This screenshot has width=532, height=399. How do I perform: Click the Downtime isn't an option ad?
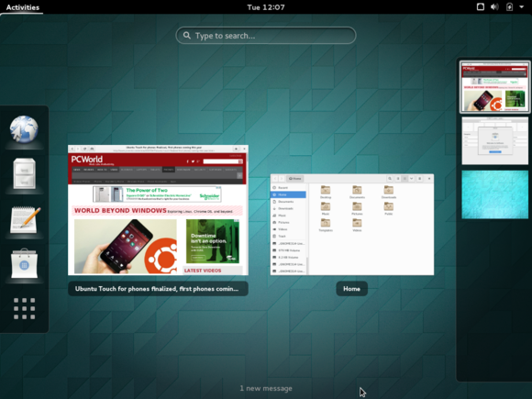point(213,241)
